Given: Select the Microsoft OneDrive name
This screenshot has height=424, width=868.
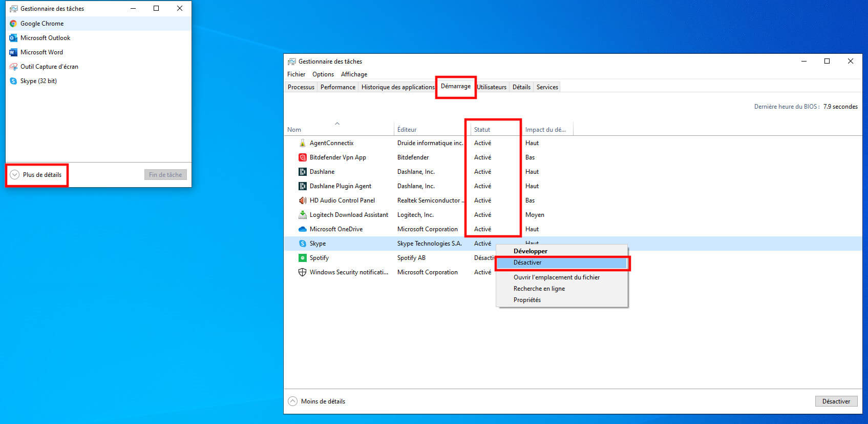Looking at the screenshot, I should (336, 229).
